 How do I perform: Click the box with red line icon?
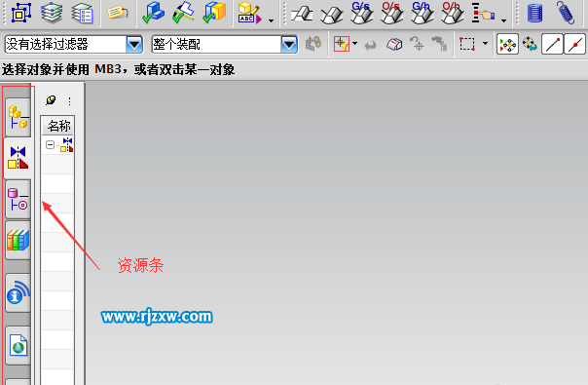(394, 45)
